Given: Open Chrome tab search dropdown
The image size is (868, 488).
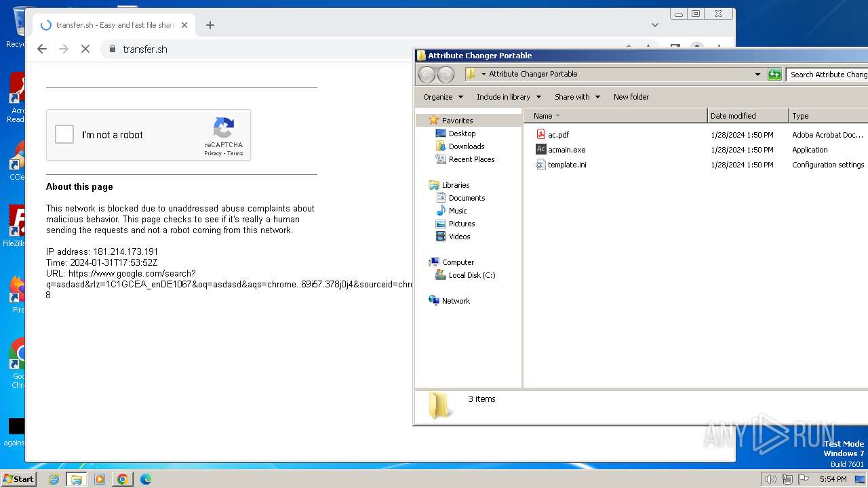Looking at the screenshot, I should coord(655,25).
